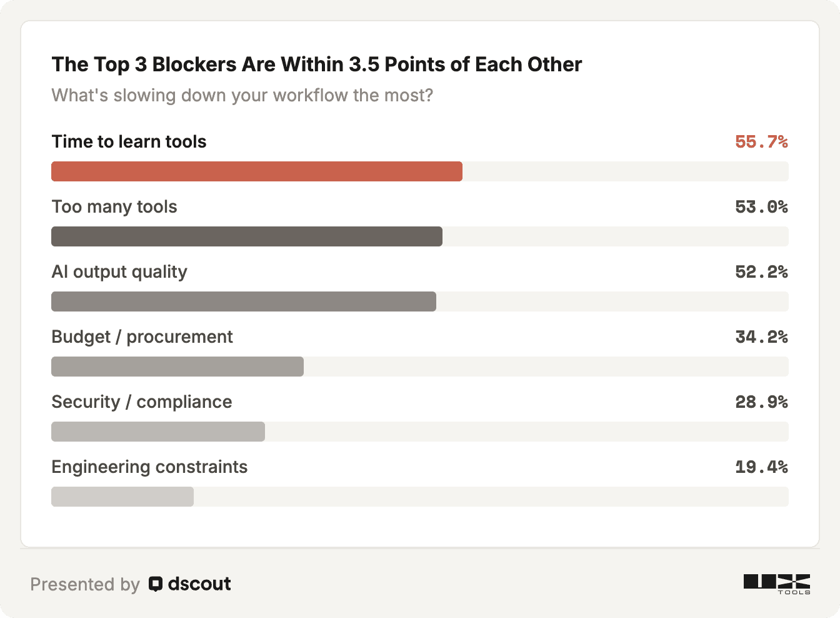The image size is (840, 618).
Task: Click the 55.7% value label
Action: click(x=761, y=142)
